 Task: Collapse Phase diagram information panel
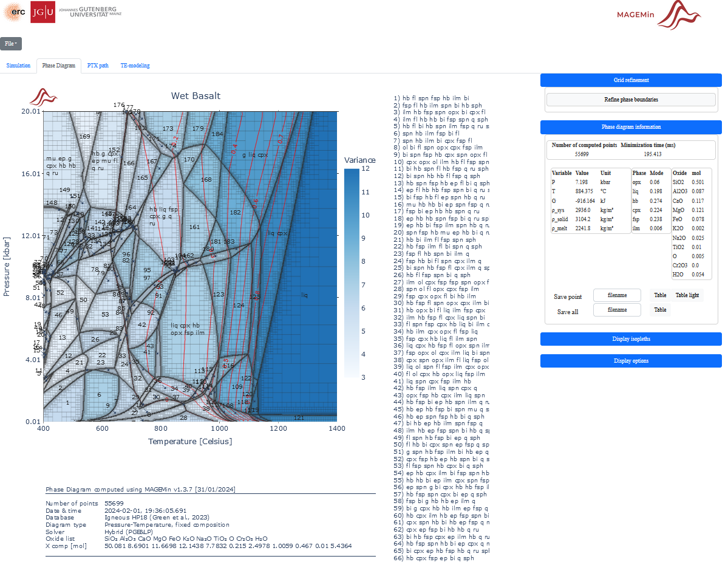pyautogui.click(x=631, y=127)
